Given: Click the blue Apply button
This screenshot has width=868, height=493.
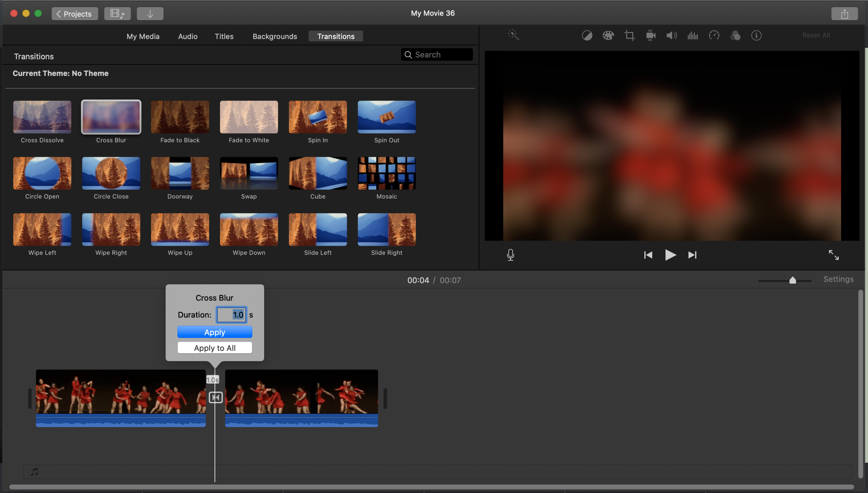Looking at the screenshot, I should coord(215,332).
